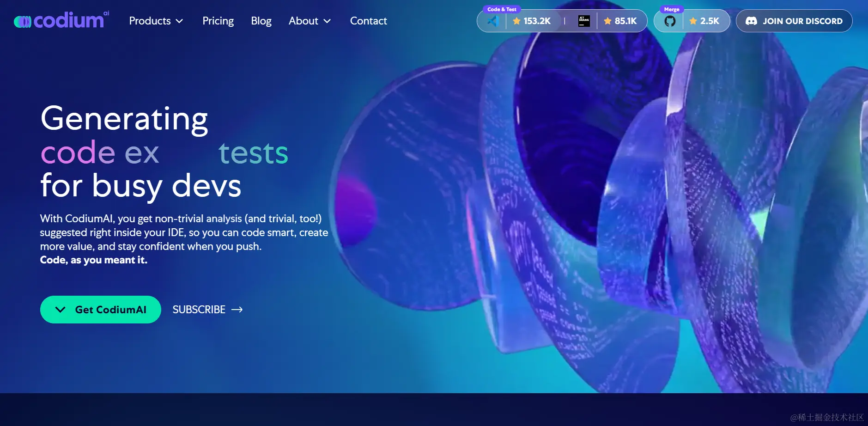The height and width of the screenshot is (426, 868).
Task: Click the Merge label tag
Action: pyautogui.click(x=672, y=9)
